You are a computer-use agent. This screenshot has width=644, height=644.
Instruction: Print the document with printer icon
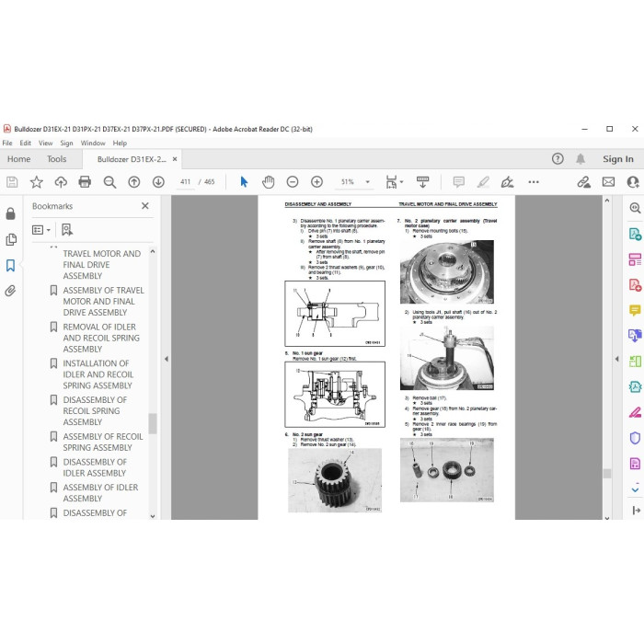point(85,182)
